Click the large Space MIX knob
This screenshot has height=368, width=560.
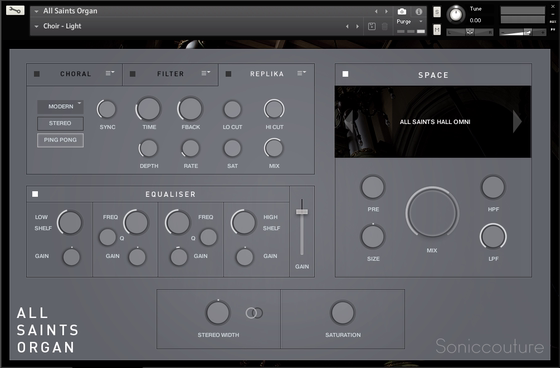[432, 213]
